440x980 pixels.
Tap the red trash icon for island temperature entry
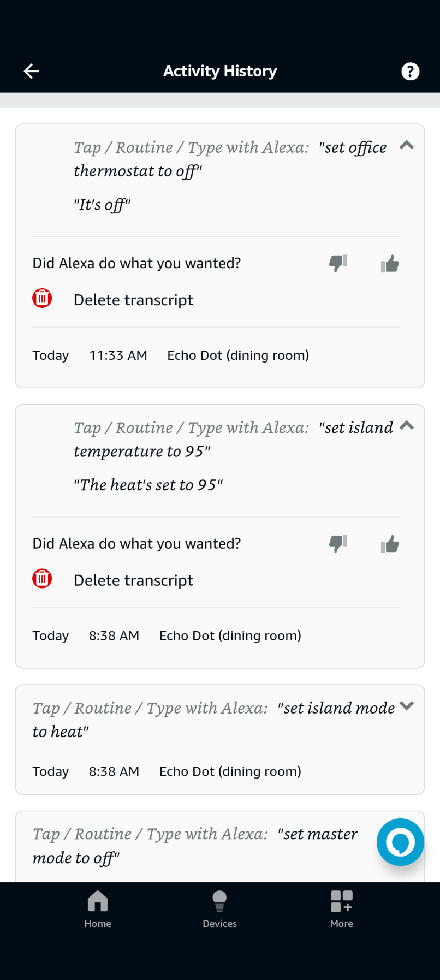click(x=42, y=579)
